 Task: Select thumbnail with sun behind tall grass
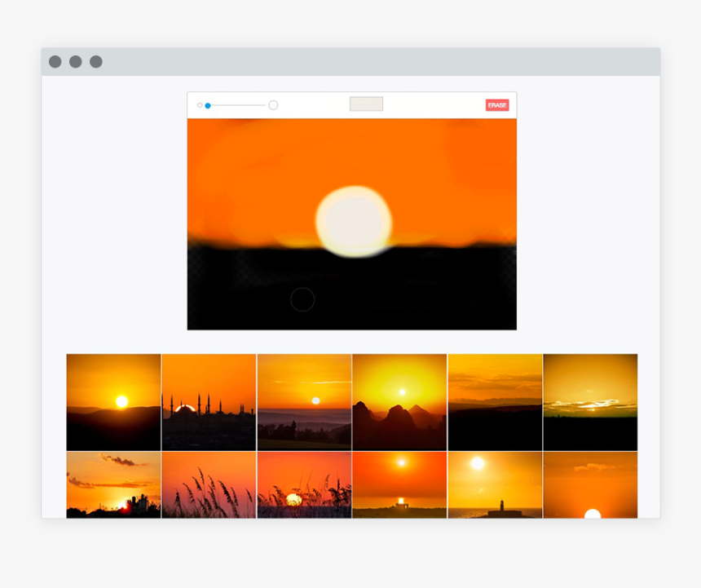coord(304,484)
